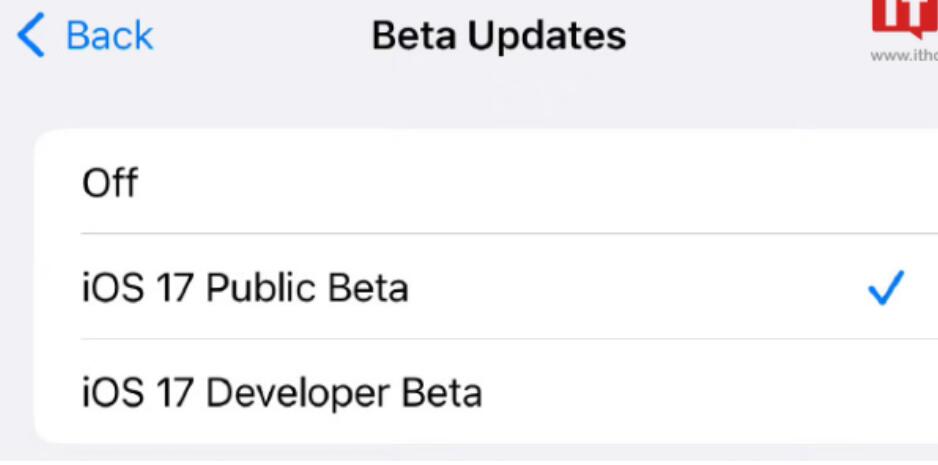Viewport: 938px width, 465px height.
Task: Open the www.ith watermark link text
Action: point(904,56)
